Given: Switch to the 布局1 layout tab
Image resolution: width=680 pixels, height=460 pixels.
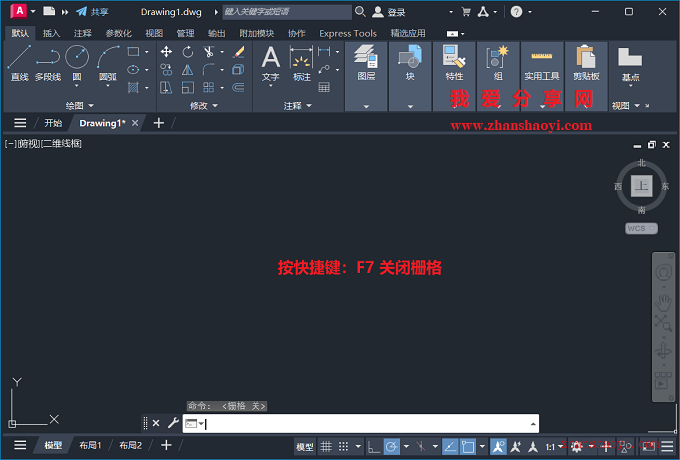Looking at the screenshot, I should tap(90, 445).
